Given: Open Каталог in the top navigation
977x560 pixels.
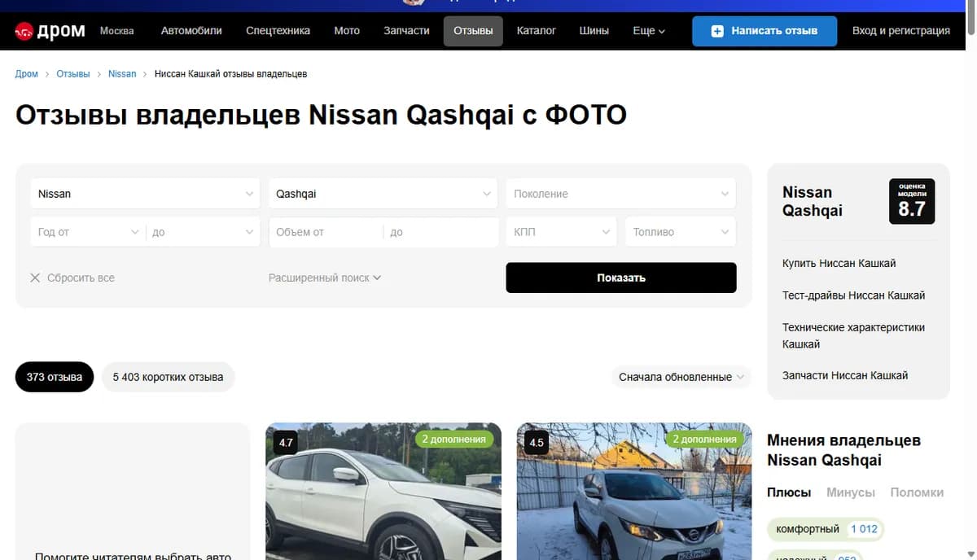Looking at the screenshot, I should (x=537, y=31).
